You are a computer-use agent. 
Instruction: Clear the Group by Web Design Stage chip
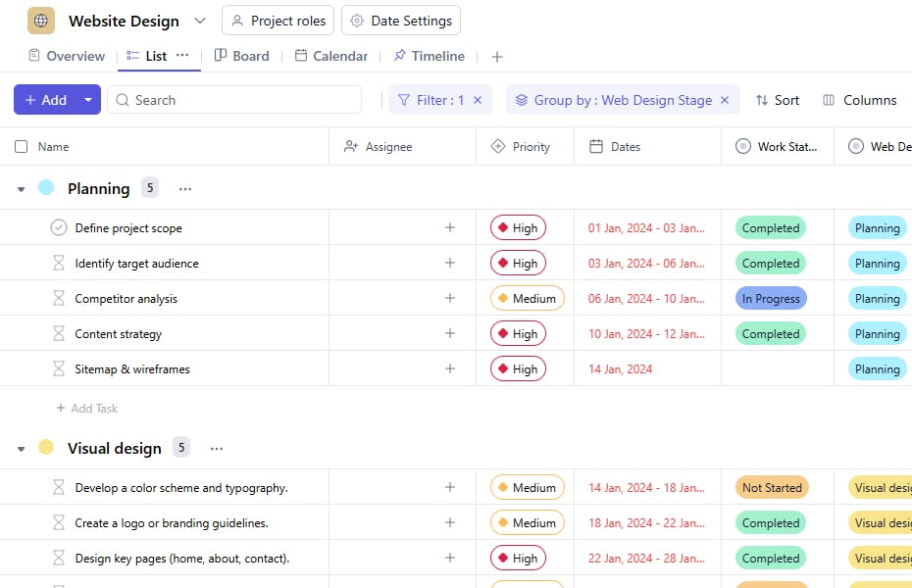[725, 100]
